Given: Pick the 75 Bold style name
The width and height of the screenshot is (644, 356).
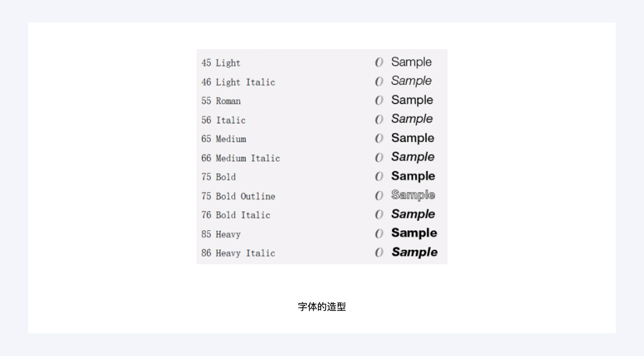Looking at the screenshot, I should [x=219, y=177].
